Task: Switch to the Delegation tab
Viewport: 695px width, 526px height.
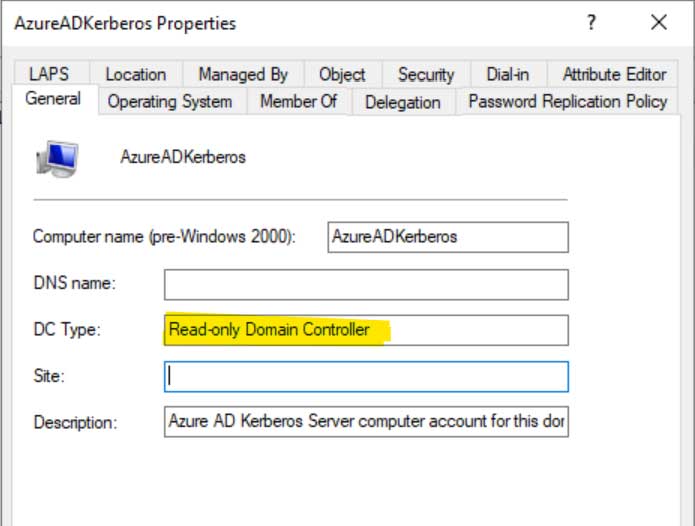Action: (402, 101)
